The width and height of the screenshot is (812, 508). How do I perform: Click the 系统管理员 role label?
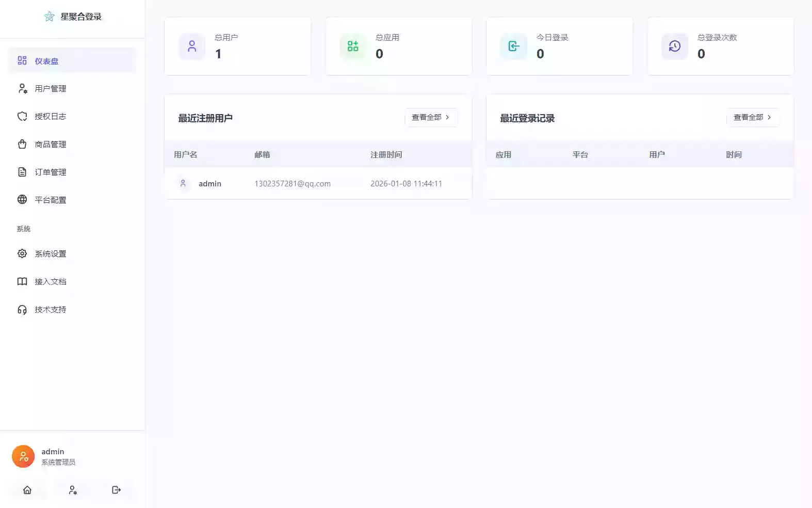click(x=58, y=462)
